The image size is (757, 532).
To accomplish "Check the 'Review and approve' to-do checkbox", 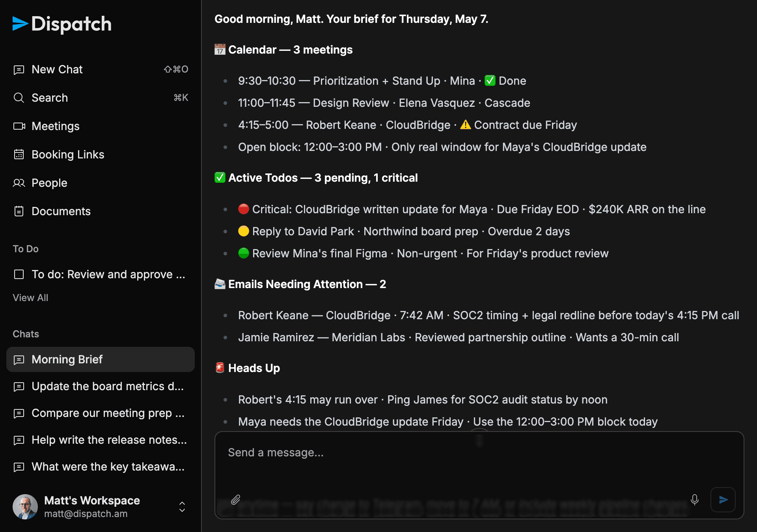I will [x=19, y=274].
